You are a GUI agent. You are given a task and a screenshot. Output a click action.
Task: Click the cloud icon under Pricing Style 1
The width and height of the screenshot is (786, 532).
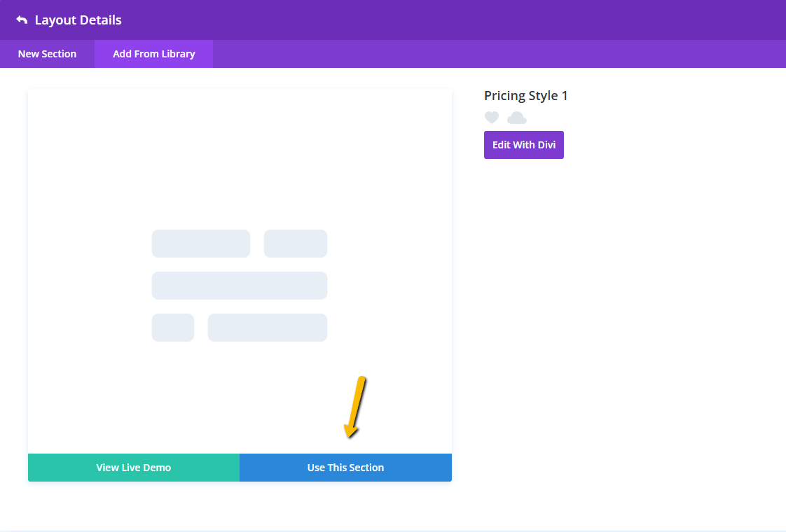(516, 118)
